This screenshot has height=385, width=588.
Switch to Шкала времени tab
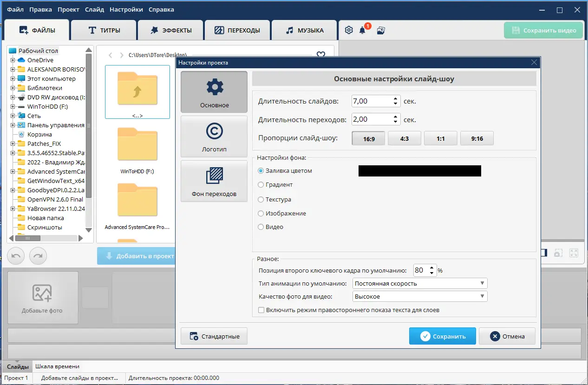click(57, 366)
